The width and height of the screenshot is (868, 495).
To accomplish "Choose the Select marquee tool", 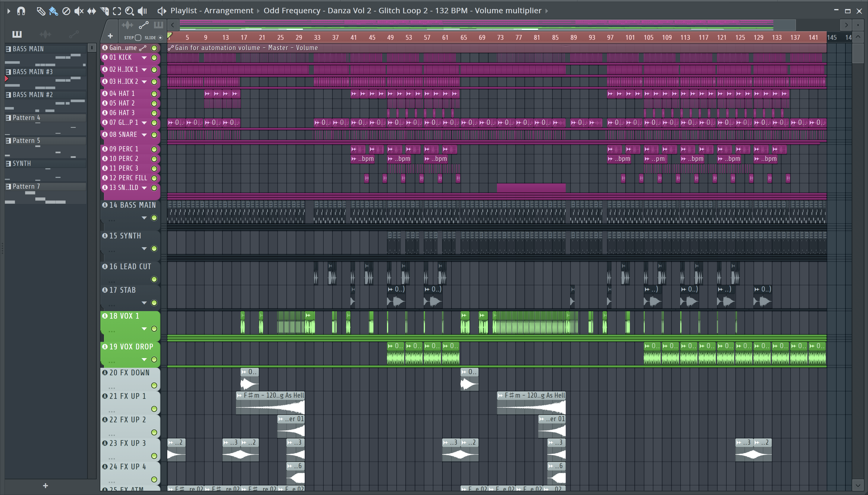I will [x=117, y=11].
